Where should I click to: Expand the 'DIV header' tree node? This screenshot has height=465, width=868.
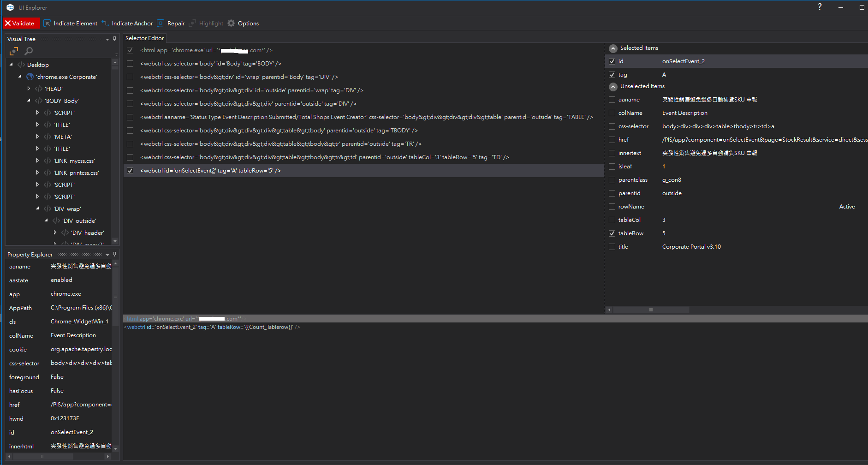click(x=55, y=232)
